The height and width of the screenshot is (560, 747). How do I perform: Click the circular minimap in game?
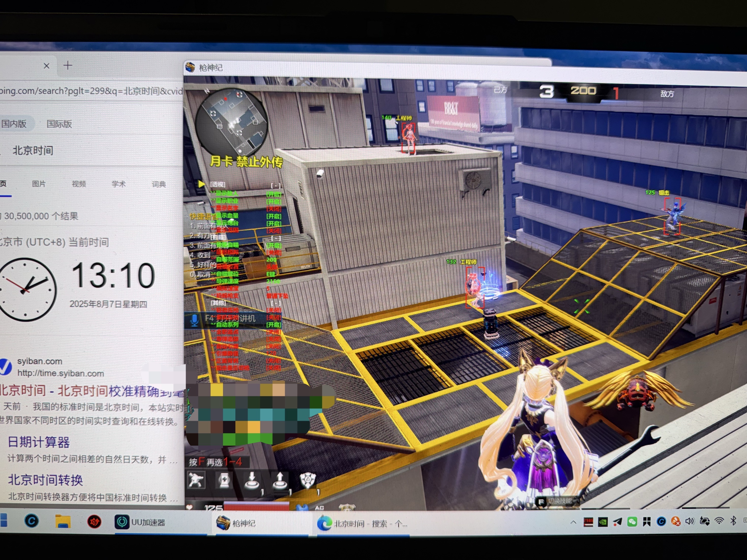coord(232,122)
